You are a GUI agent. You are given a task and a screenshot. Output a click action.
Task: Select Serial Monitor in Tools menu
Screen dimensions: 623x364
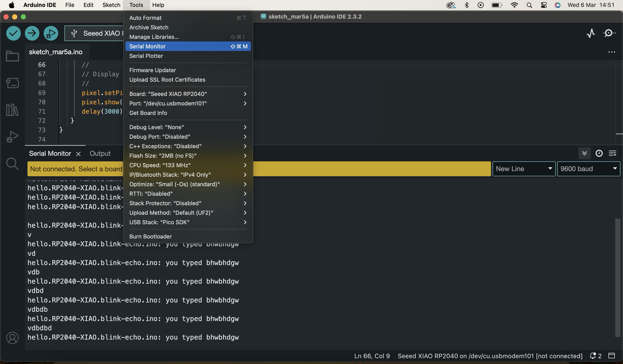tap(188, 46)
